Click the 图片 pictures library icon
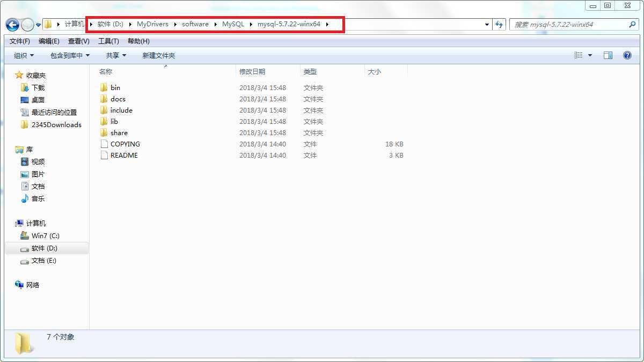644x362 pixels. click(x=25, y=174)
